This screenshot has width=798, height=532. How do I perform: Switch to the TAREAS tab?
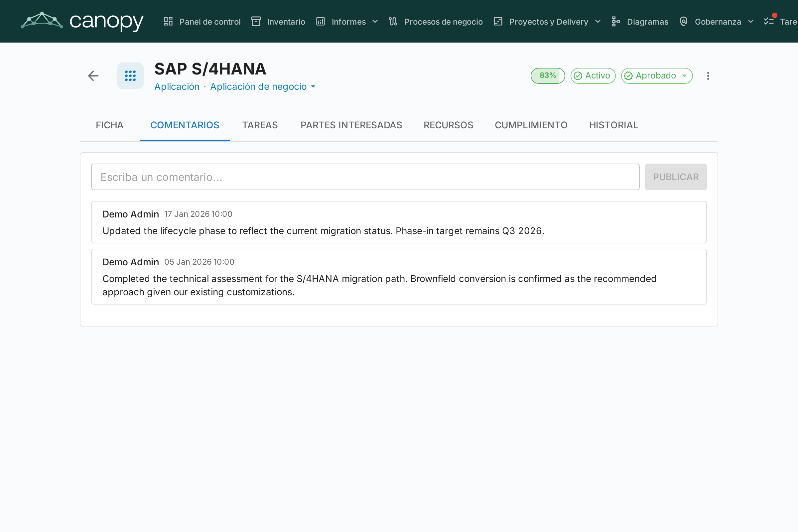(260, 125)
